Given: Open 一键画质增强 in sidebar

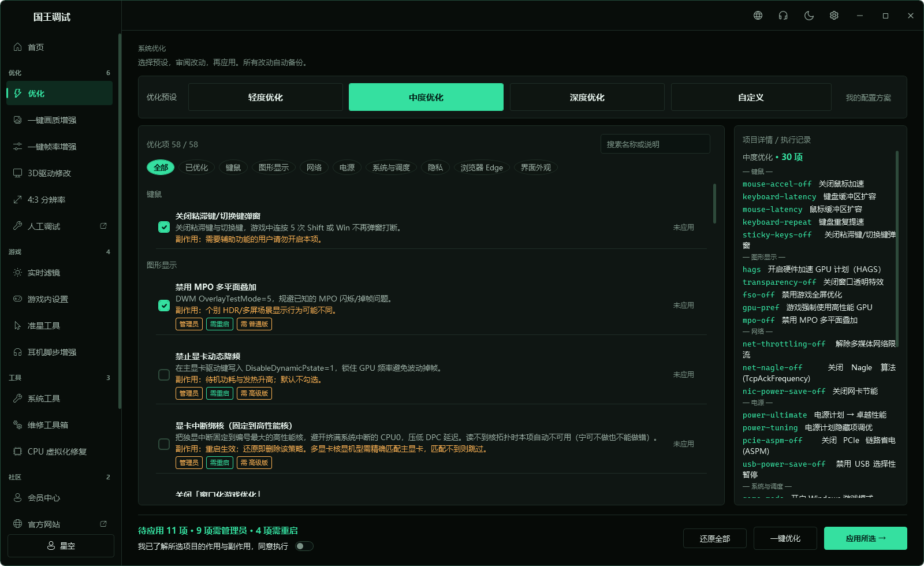Looking at the screenshot, I should tap(59, 120).
